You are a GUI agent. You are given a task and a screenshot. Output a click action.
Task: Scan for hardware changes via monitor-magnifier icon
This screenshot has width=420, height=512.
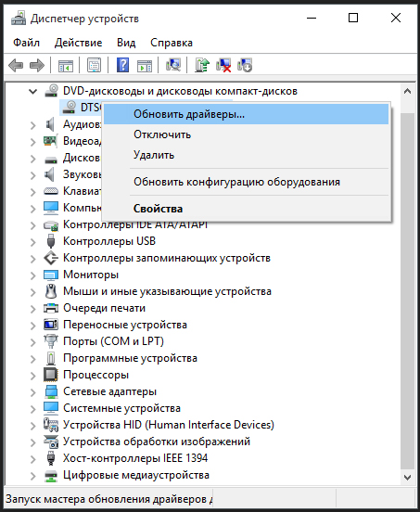[x=173, y=65]
